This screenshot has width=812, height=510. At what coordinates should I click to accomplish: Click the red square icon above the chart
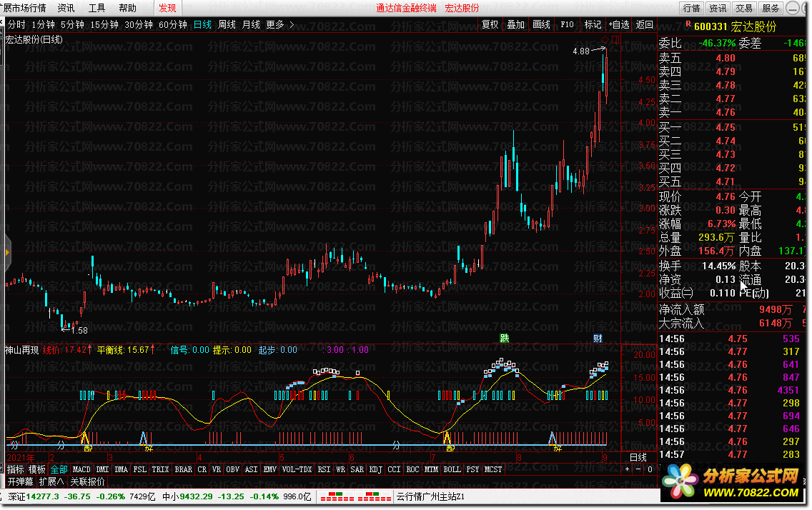tap(615, 40)
